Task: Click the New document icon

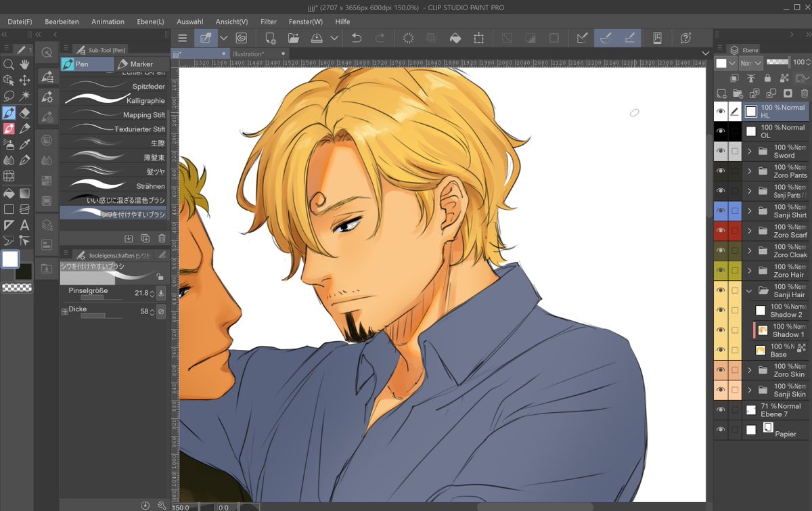Action: click(271, 38)
